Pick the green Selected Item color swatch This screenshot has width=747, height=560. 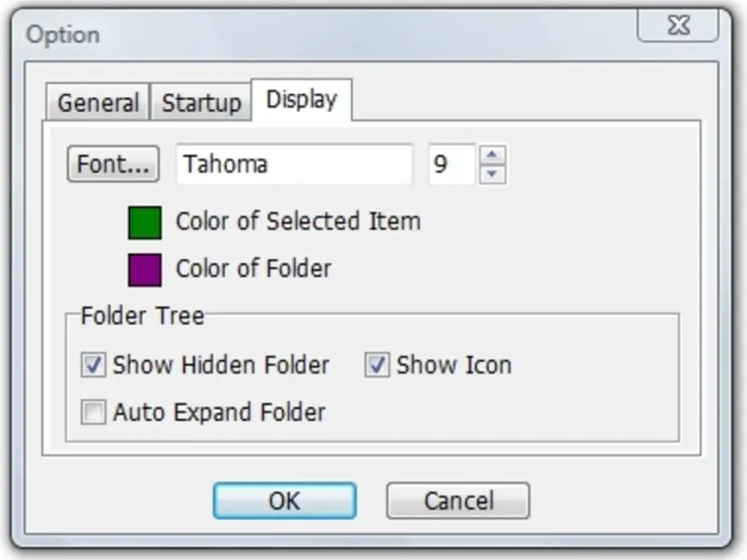point(145,222)
